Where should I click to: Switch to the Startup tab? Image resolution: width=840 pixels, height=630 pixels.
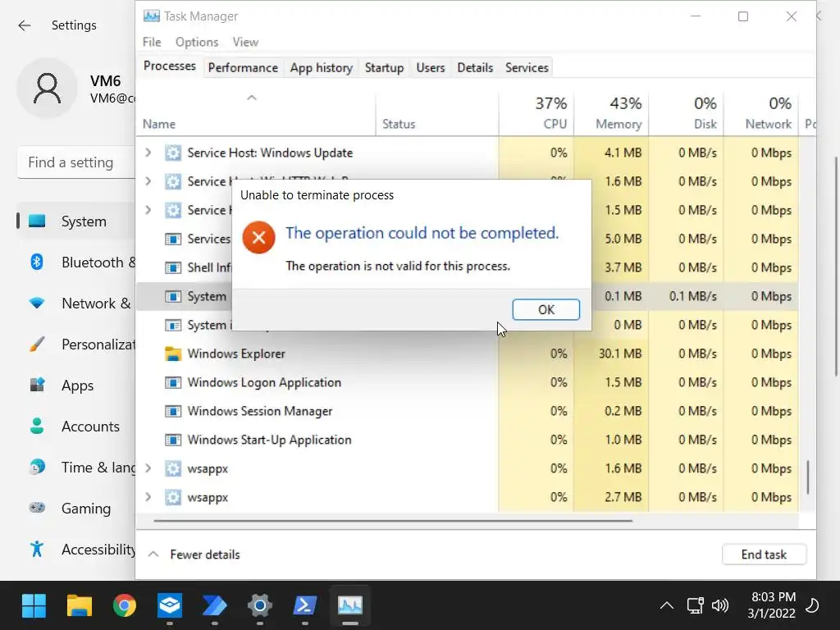click(384, 67)
